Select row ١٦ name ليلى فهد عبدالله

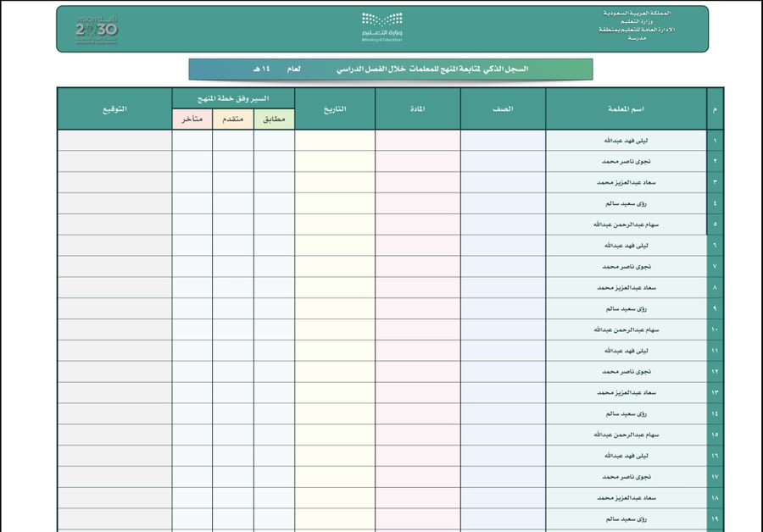coord(626,456)
